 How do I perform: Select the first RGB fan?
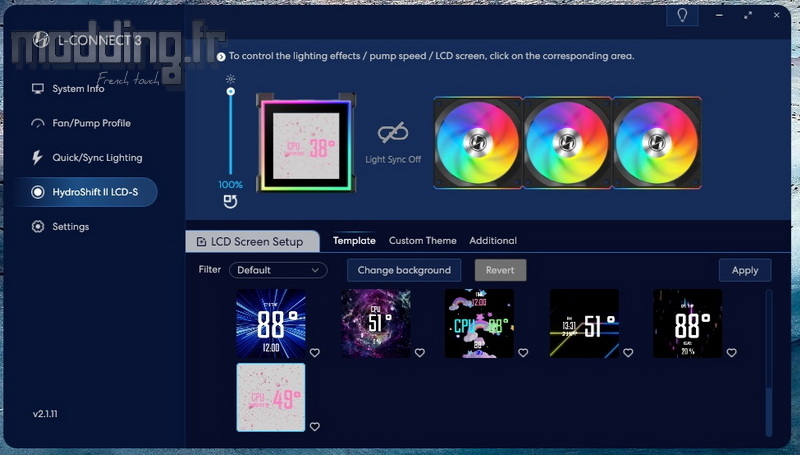(x=477, y=142)
